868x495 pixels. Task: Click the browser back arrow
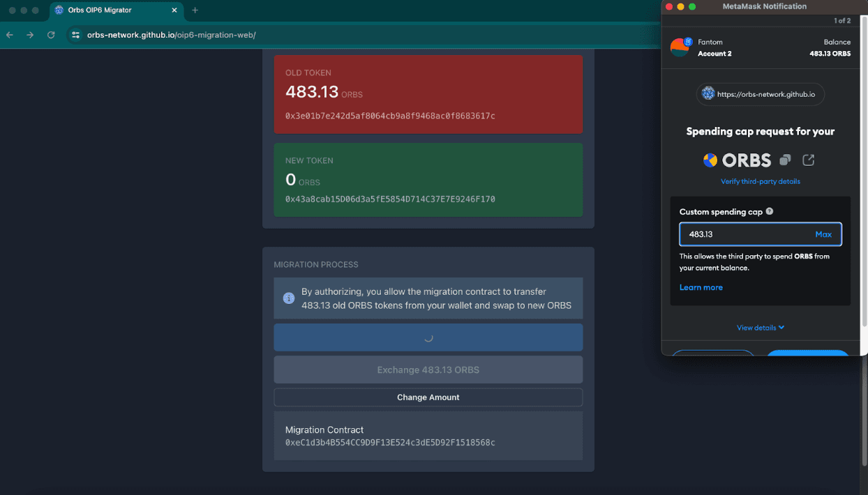tap(10, 35)
